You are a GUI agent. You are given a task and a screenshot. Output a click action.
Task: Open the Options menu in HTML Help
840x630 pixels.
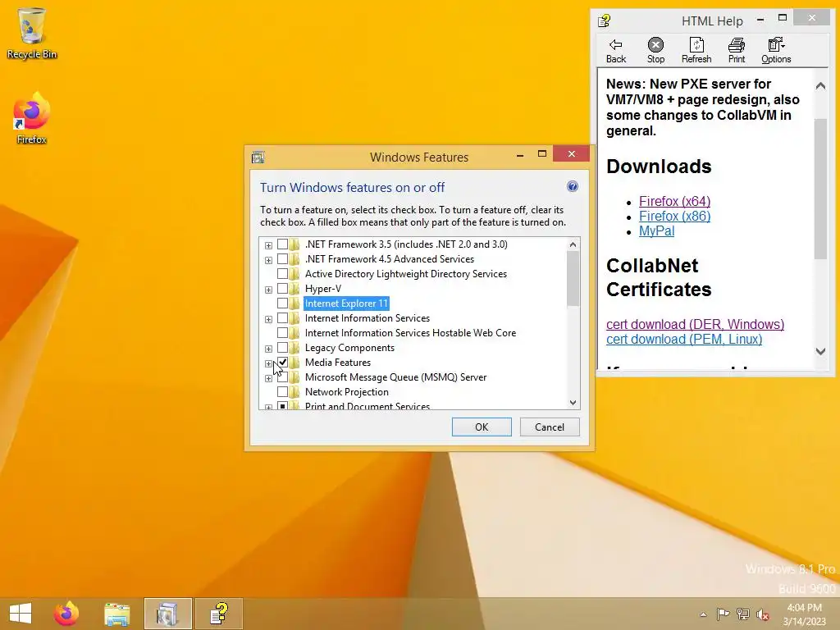point(776,51)
